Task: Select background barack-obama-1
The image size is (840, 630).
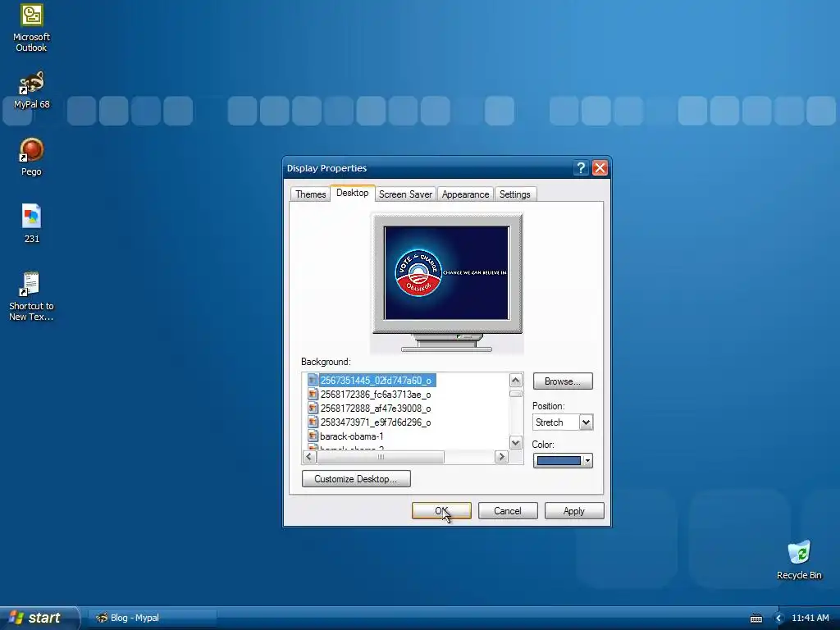Action: [x=351, y=436]
